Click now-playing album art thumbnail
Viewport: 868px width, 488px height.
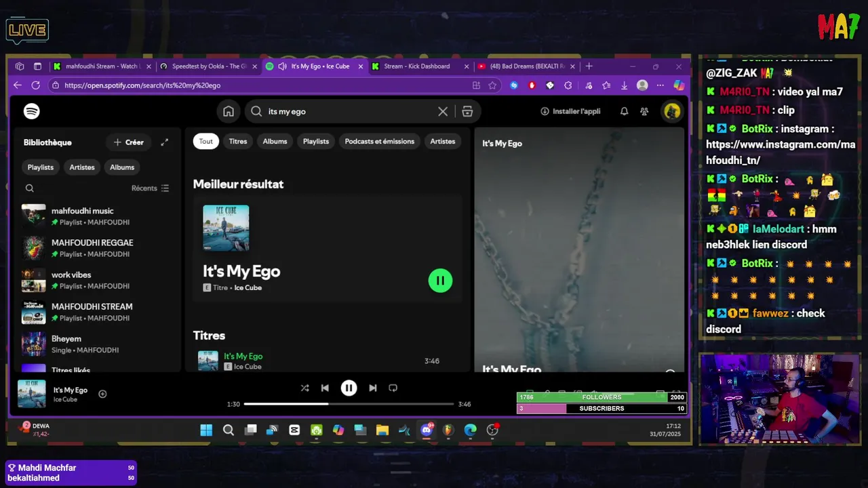[x=31, y=394]
